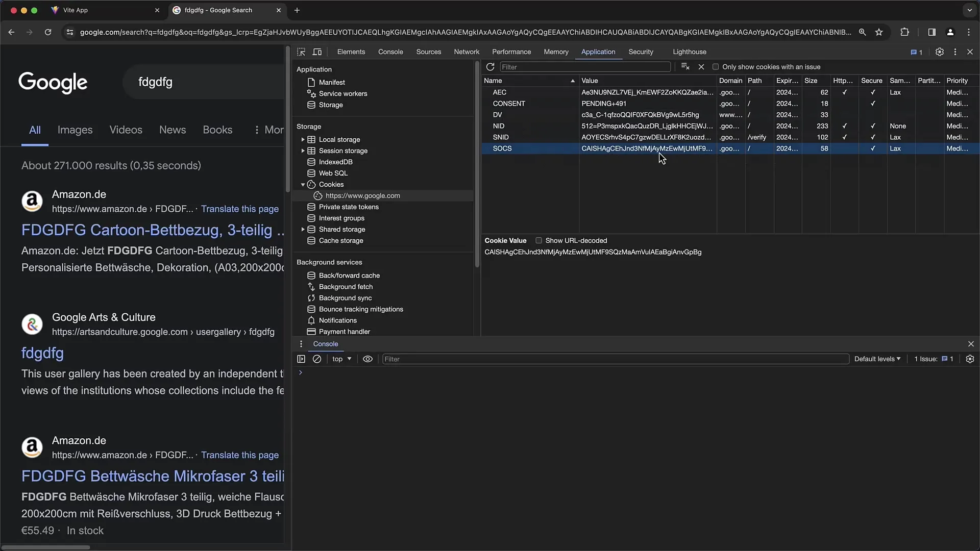
Task: Click the zoom magnifier icon in address bar
Action: click(862, 32)
